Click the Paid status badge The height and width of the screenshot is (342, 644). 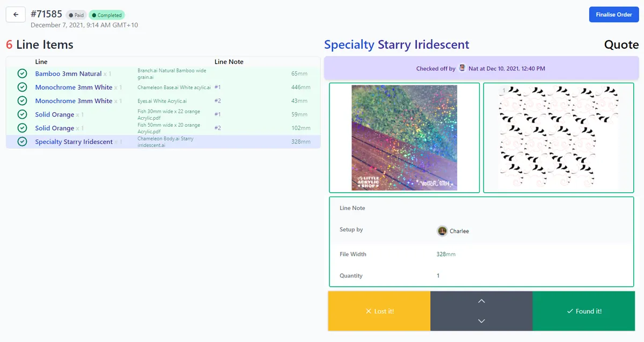coord(76,15)
